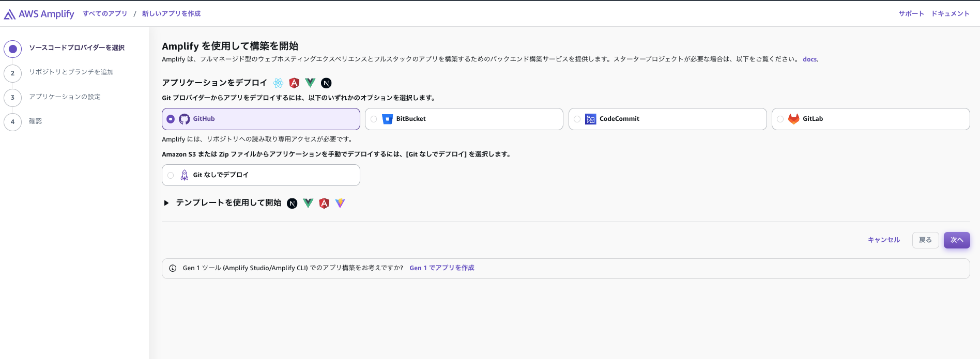Click the step 2 number circle
The height and width of the screenshot is (359, 980).
13,73
